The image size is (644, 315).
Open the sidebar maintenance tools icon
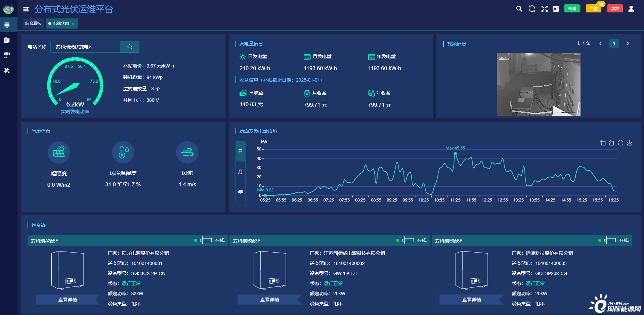[x=7, y=71]
